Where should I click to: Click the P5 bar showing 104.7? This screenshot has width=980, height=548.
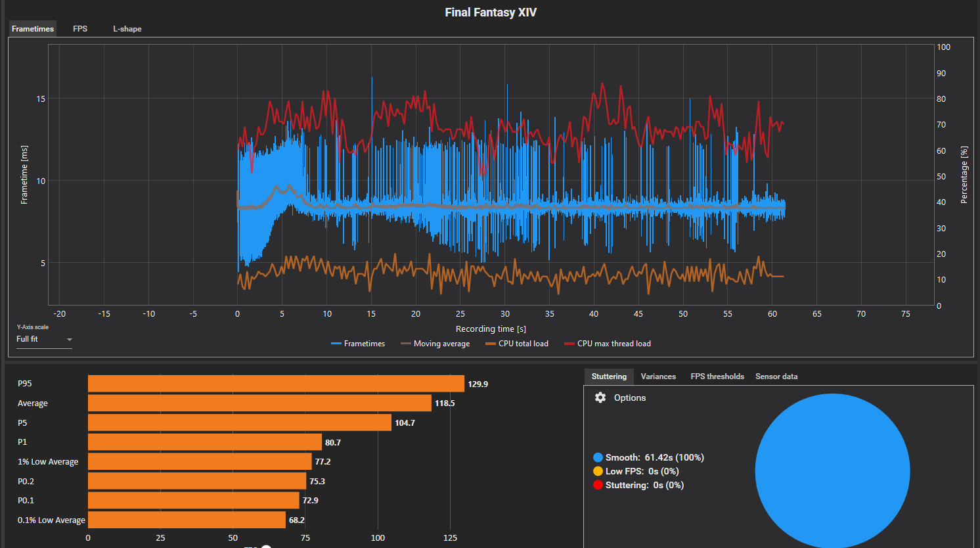coord(240,422)
